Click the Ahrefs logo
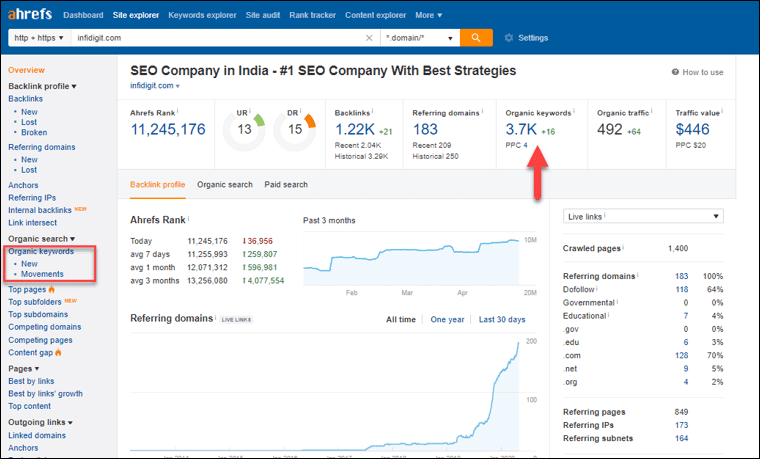The image size is (760, 459). pyautogui.click(x=30, y=14)
